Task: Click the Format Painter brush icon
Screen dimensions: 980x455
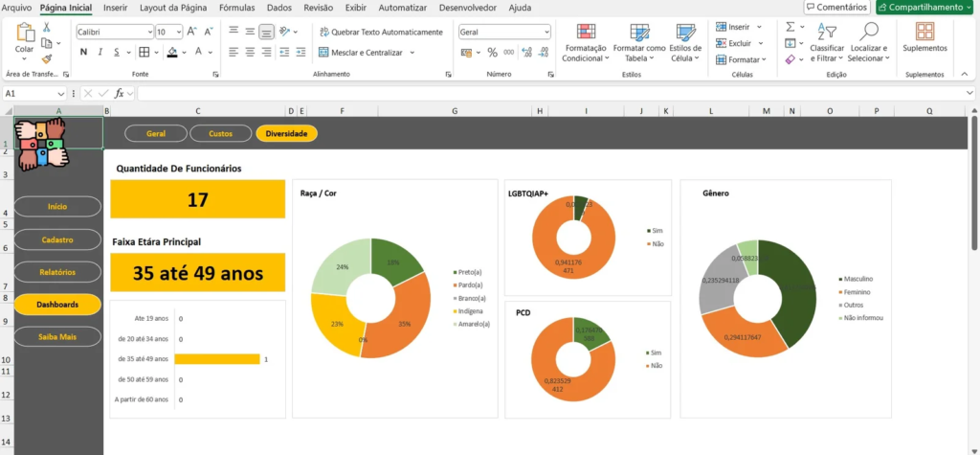Action: click(47, 58)
